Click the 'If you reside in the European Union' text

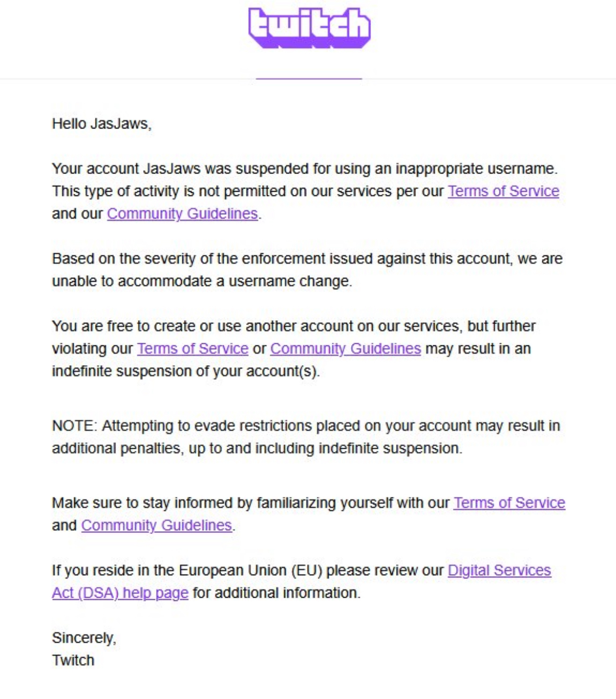click(247, 570)
